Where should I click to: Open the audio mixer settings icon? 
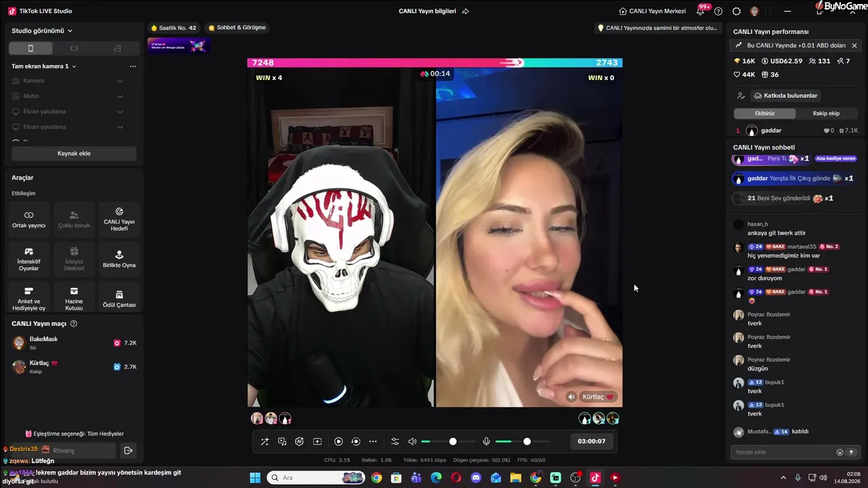pos(395,441)
